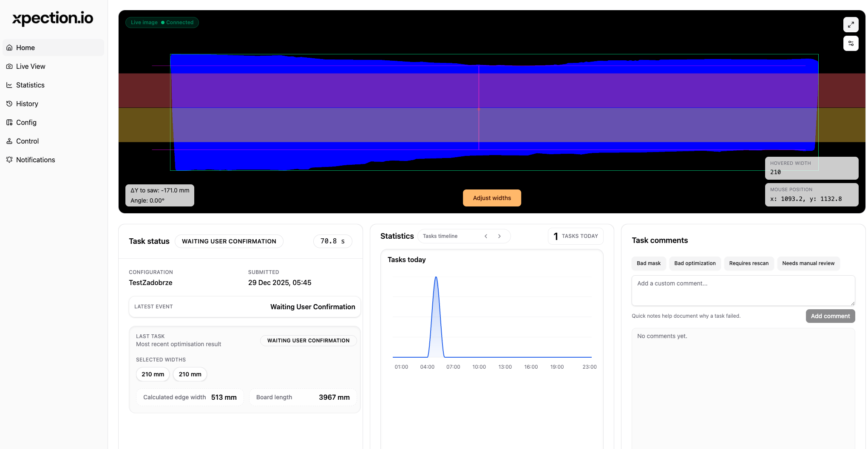Click the Config icon in the sidebar
The image size is (868, 449).
pos(9,122)
